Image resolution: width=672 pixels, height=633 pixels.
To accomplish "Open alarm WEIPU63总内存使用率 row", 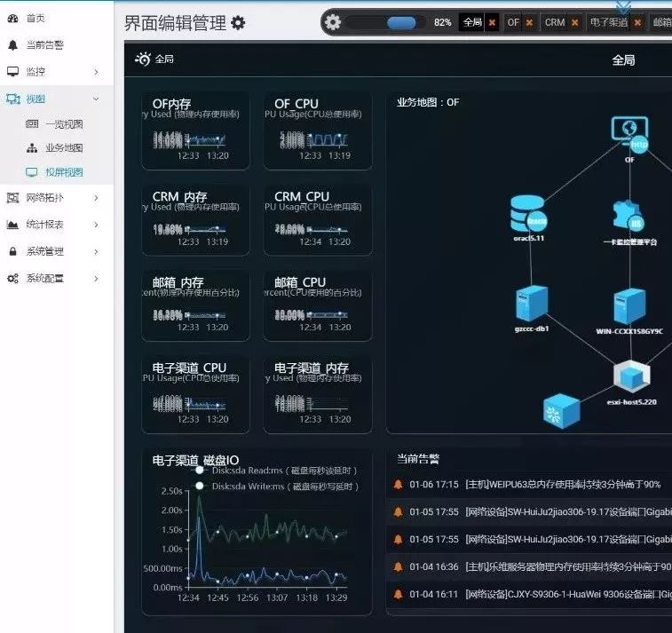I will (x=529, y=485).
